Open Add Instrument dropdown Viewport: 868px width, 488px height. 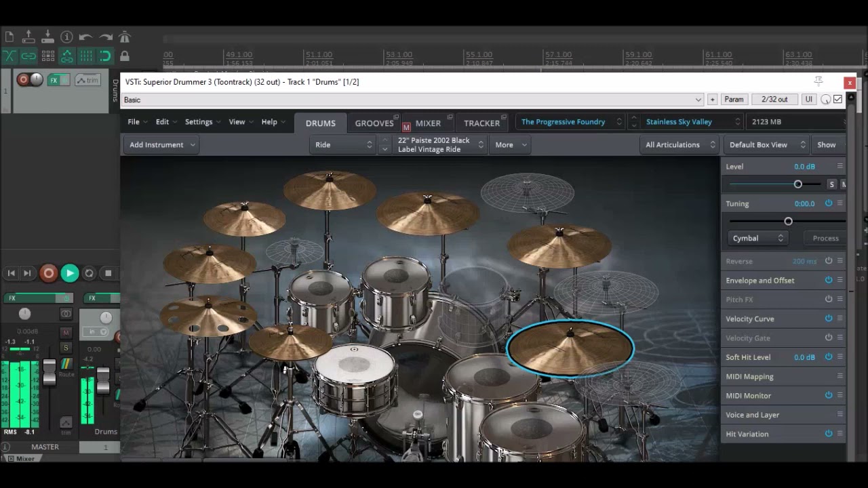[x=163, y=144]
